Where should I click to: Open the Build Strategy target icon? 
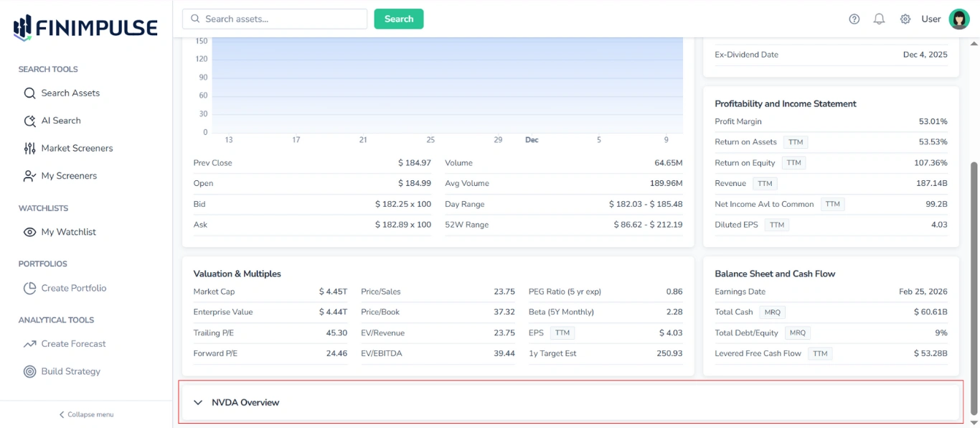click(29, 371)
